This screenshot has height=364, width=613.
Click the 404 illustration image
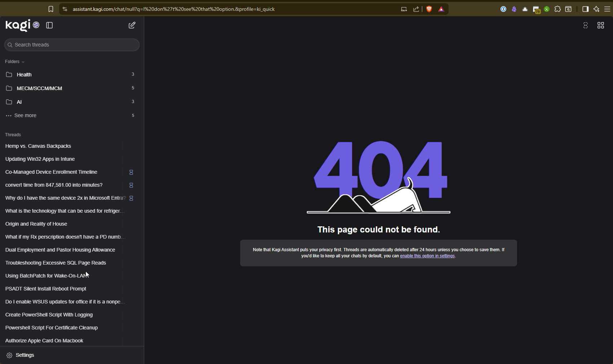click(379, 177)
